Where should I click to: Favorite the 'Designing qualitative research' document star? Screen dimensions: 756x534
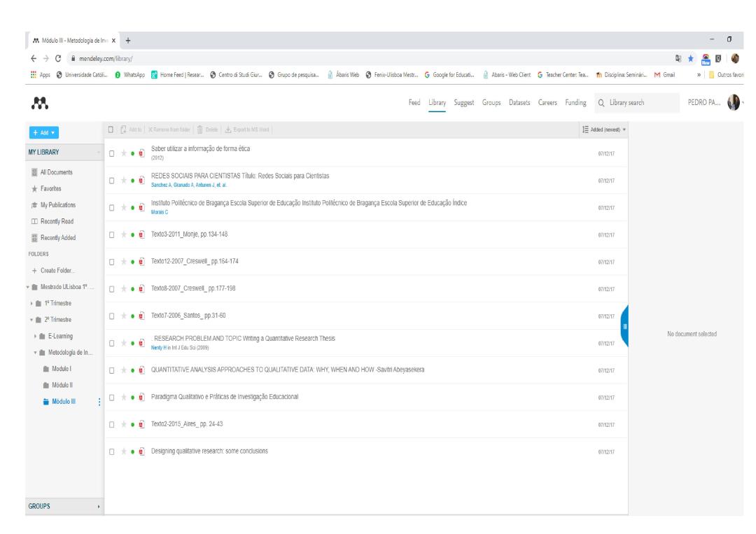(x=123, y=451)
